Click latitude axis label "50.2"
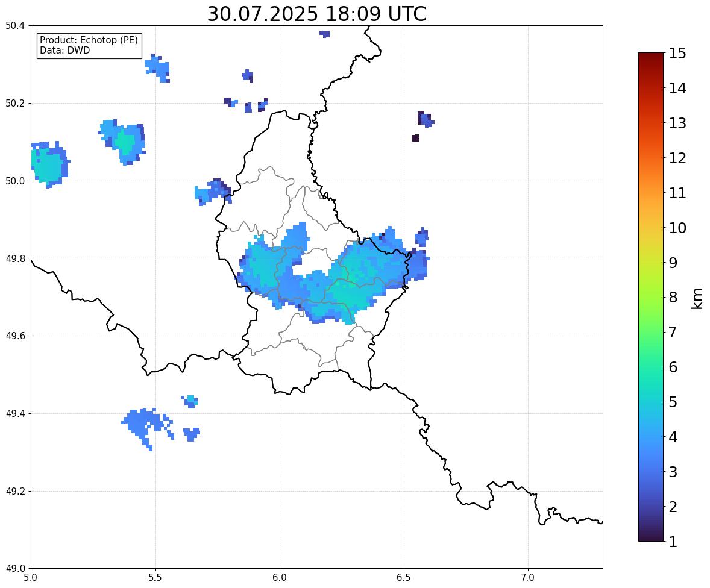This screenshot has width=710, height=588. tap(14, 103)
